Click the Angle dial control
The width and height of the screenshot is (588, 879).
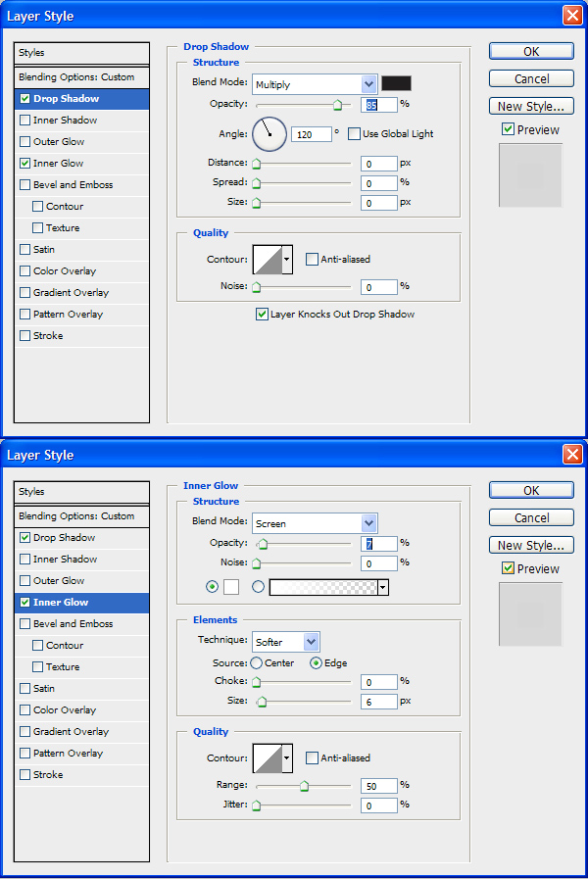coord(269,134)
